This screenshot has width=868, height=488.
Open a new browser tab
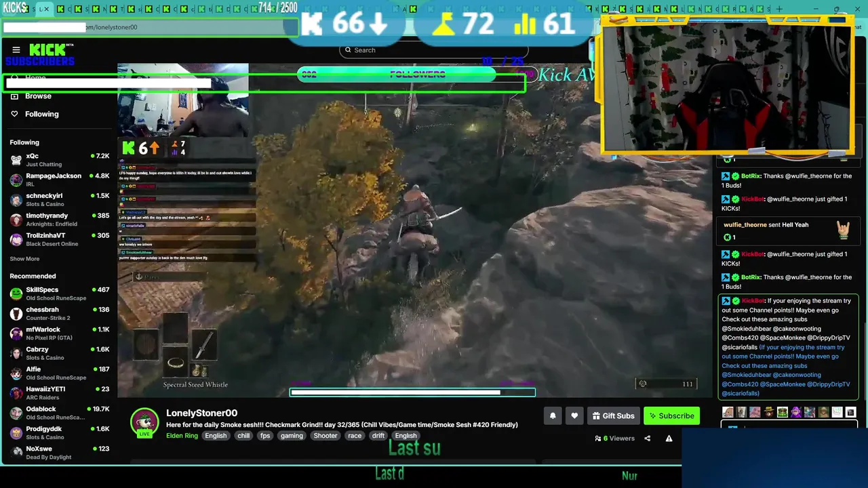click(x=779, y=9)
